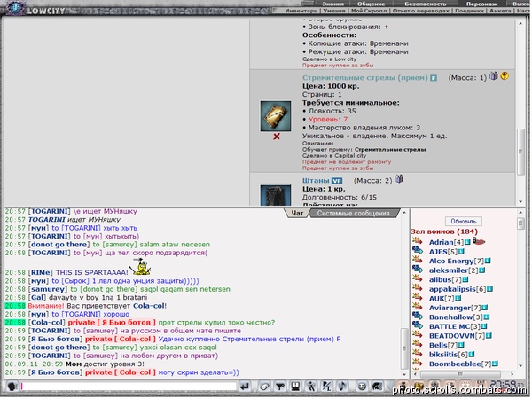Screen dimensions: 532x399
Task: Open the Штаны item link
Action: click(x=316, y=181)
